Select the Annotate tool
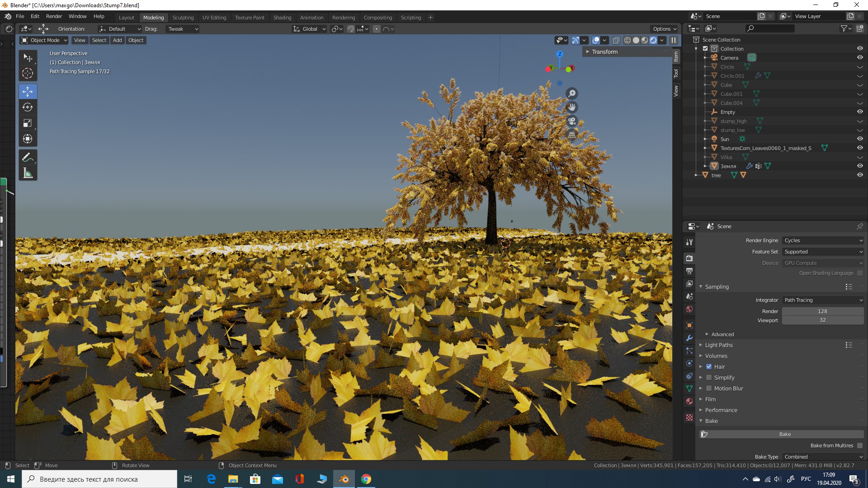The height and width of the screenshot is (488, 868). tap(28, 158)
